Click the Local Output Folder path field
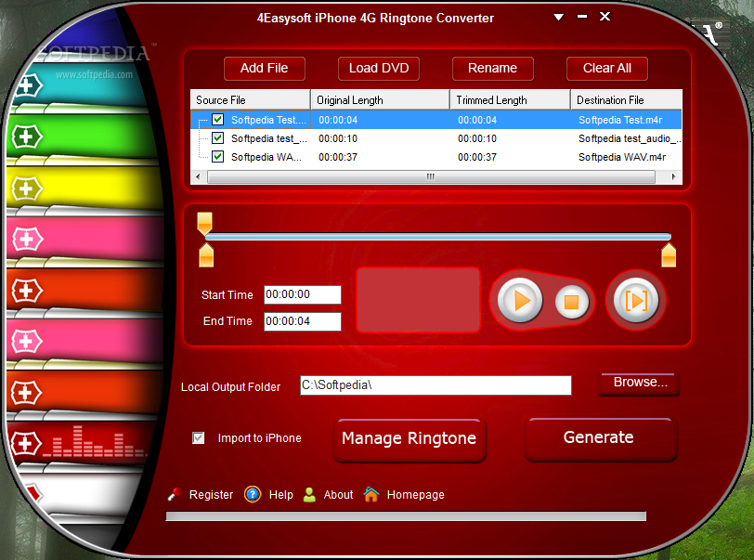 point(435,385)
